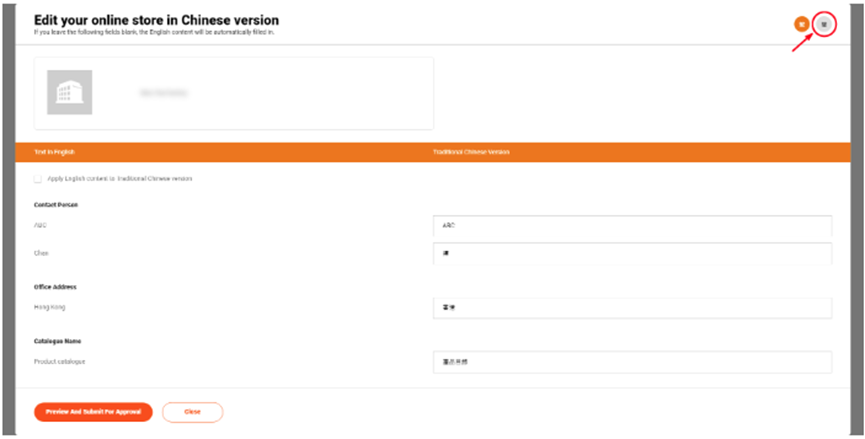Enable Apply English content to Traditional Chinese
The image size is (865, 439).
tap(38, 179)
